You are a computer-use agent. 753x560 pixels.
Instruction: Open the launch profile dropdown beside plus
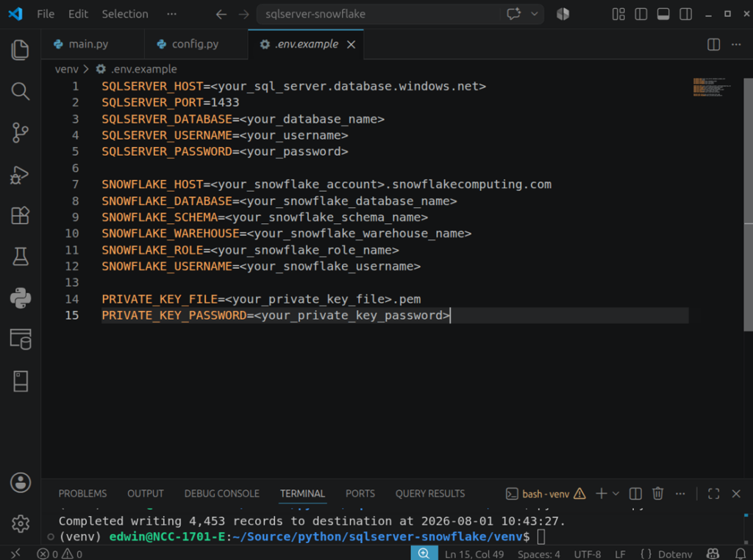615,493
